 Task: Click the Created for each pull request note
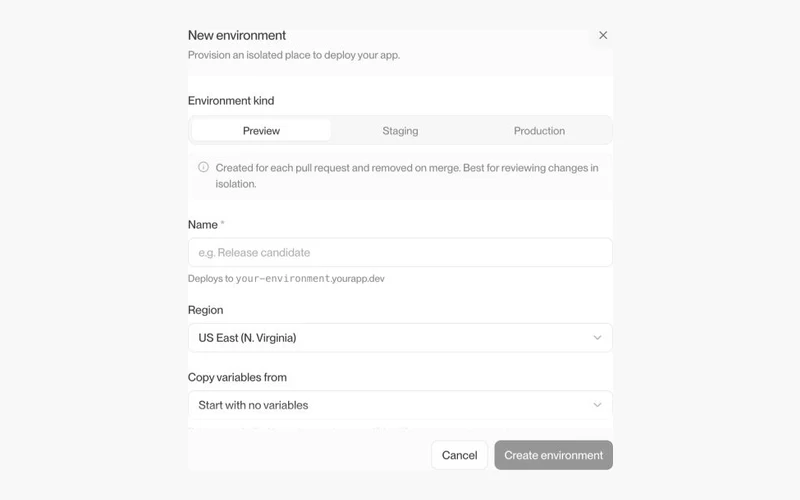407,176
